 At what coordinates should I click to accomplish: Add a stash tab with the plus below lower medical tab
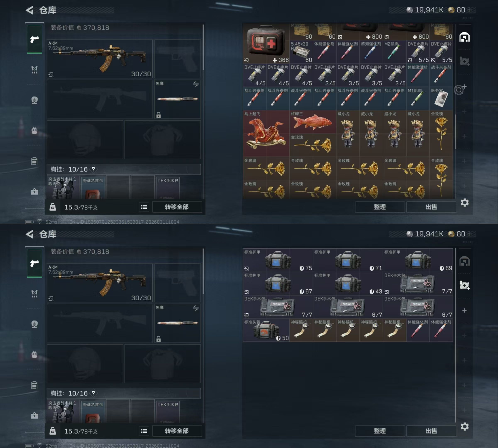464,311
